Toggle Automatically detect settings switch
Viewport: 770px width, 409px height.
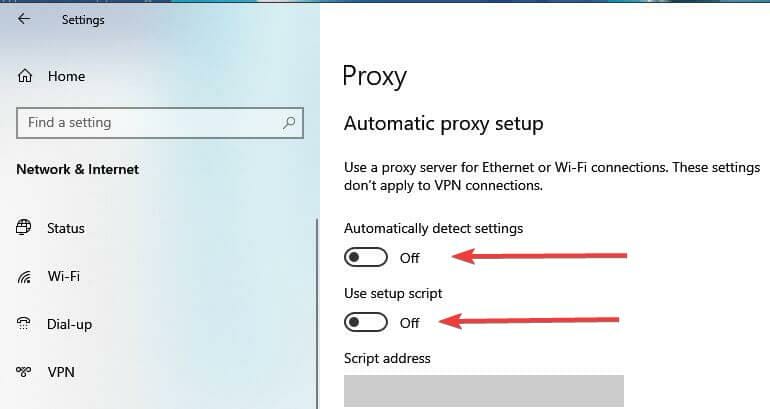coord(366,257)
